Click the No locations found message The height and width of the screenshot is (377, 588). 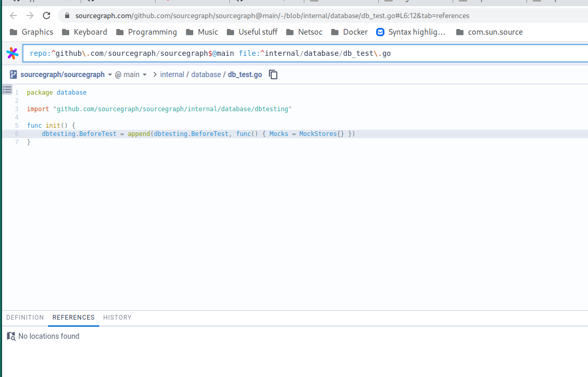coord(49,336)
